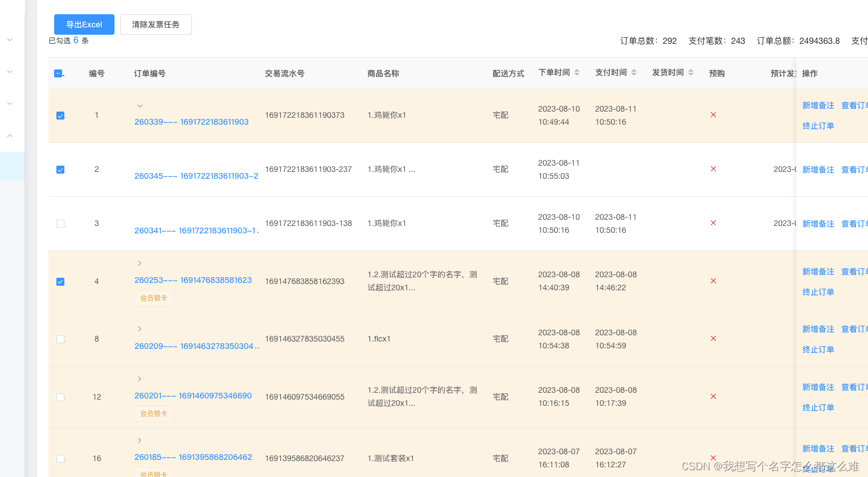This screenshot has width=868, height=477.
Task: Click the 导出Excel button
Action: 84,24
